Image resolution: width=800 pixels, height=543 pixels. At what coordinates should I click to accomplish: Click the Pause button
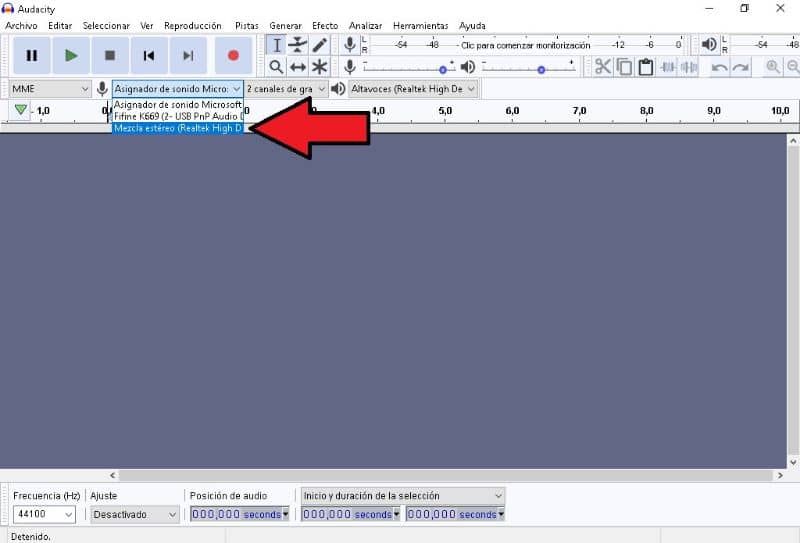[x=32, y=55]
